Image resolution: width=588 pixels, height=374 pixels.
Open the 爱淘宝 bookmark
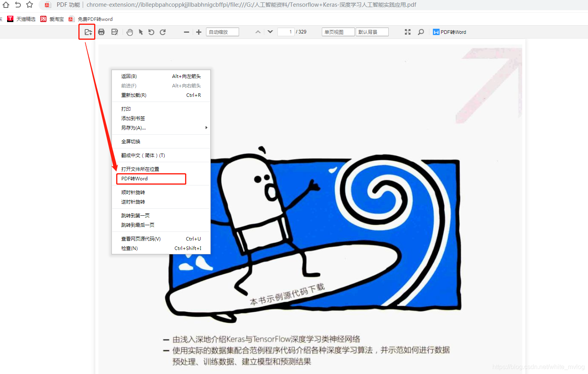tap(52, 19)
